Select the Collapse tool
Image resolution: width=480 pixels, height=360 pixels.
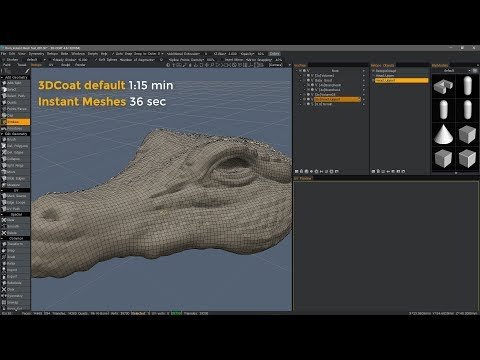[15, 159]
